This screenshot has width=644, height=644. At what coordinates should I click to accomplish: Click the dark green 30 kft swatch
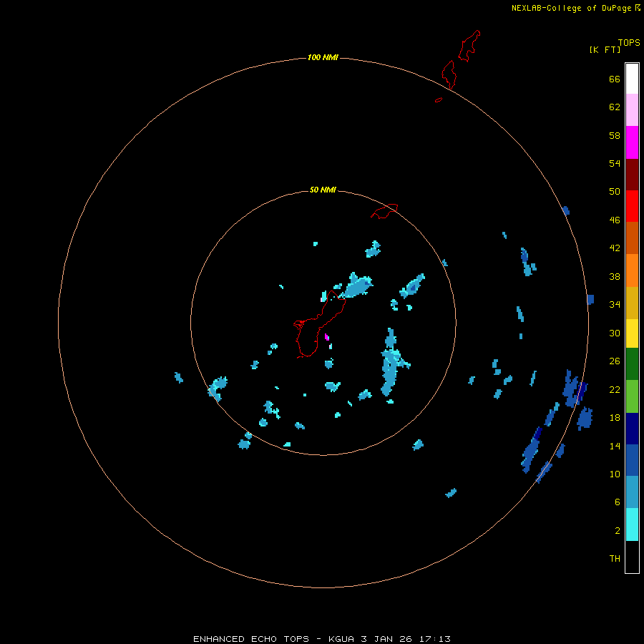coord(632,364)
